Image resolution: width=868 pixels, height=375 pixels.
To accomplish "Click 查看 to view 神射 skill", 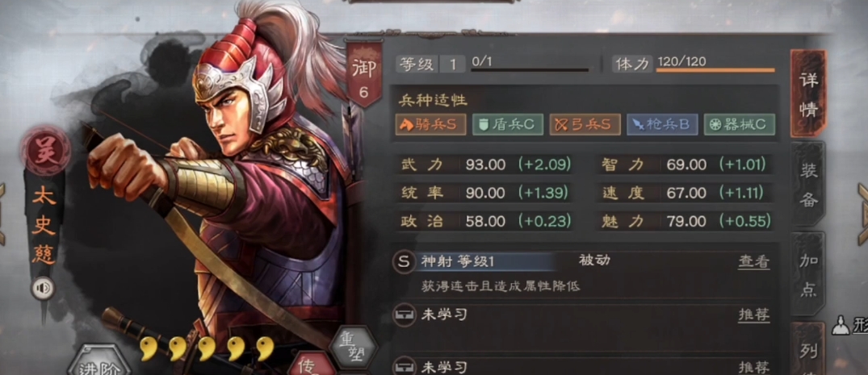I will point(754,261).
